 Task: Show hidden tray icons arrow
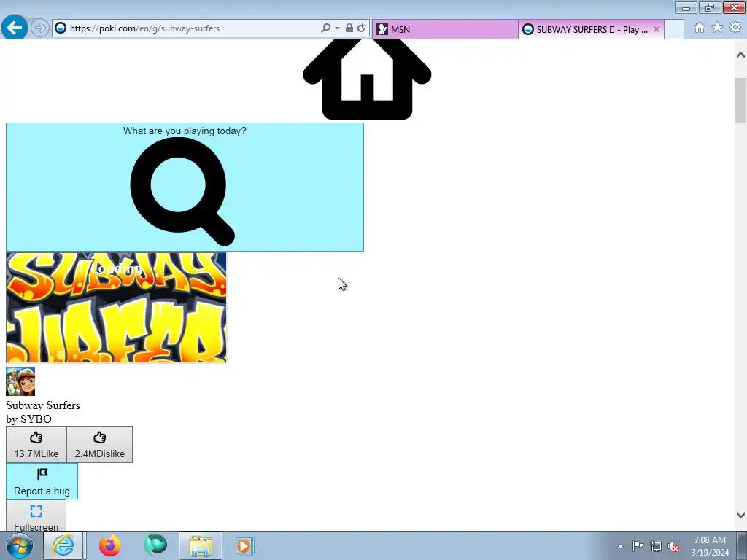620,546
